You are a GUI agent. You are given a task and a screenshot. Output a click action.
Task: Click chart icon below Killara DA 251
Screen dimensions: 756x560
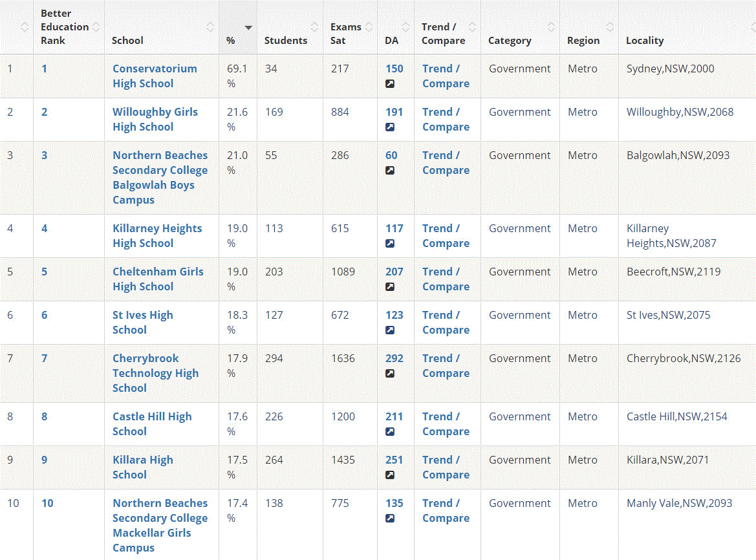coord(390,475)
